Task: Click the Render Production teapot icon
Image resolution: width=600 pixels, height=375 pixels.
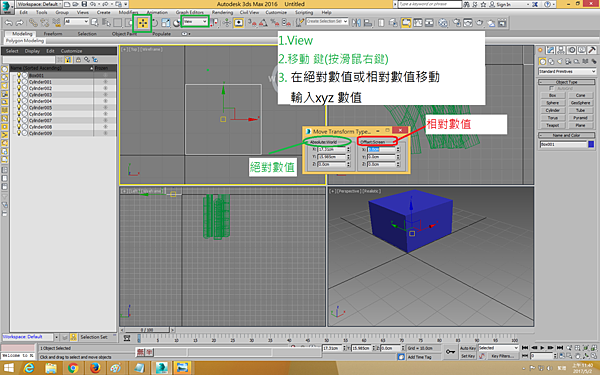Action: pyautogui.click(x=479, y=23)
